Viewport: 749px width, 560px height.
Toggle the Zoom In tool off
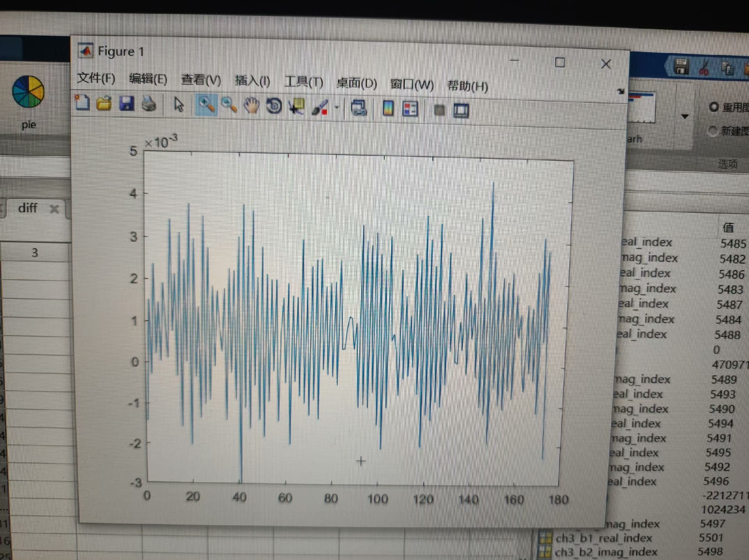pyautogui.click(x=206, y=105)
